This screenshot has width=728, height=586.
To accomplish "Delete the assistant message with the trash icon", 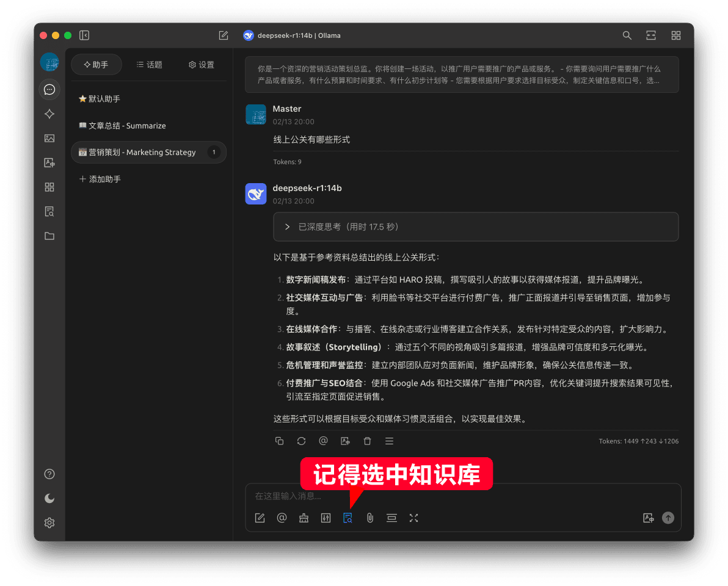I will tap(367, 441).
